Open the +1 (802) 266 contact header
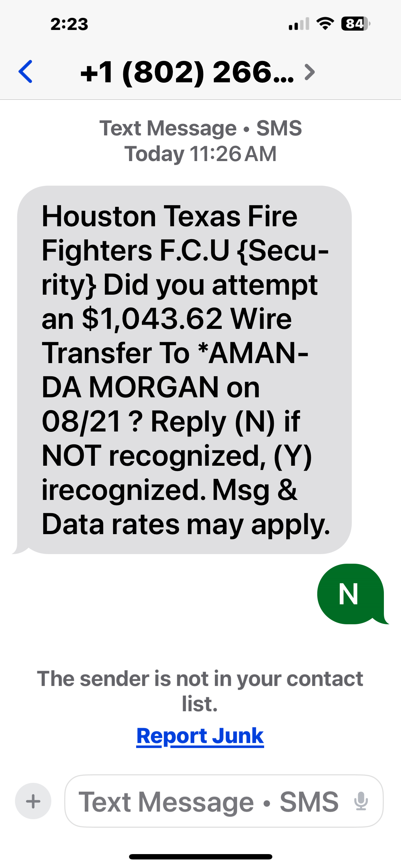 (187, 72)
